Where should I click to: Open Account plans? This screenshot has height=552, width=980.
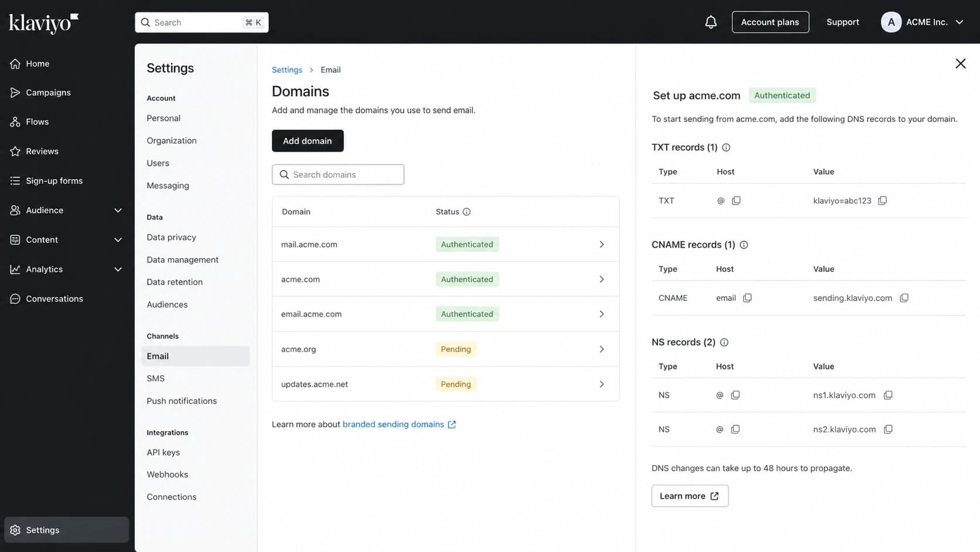[770, 22]
